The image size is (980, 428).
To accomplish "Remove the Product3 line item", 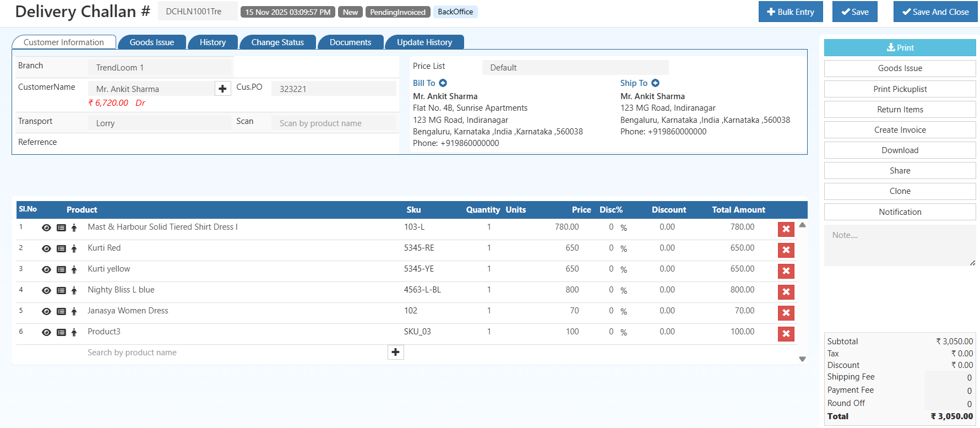I will click(x=786, y=334).
